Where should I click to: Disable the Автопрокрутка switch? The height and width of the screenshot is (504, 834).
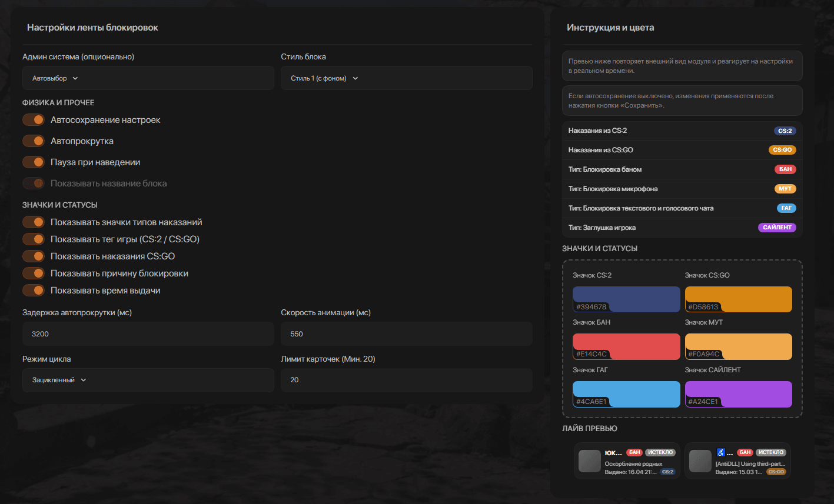[x=34, y=141]
